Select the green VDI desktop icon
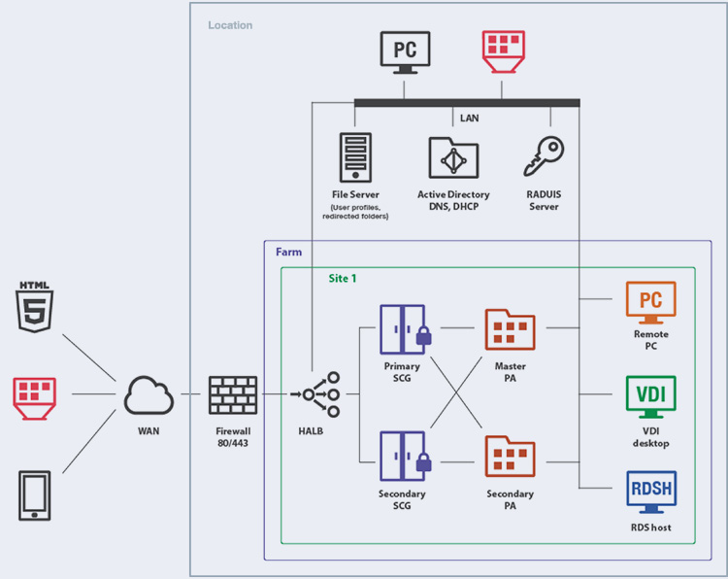The width and height of the screenshot is (728, 579). (x=651, y=397)
